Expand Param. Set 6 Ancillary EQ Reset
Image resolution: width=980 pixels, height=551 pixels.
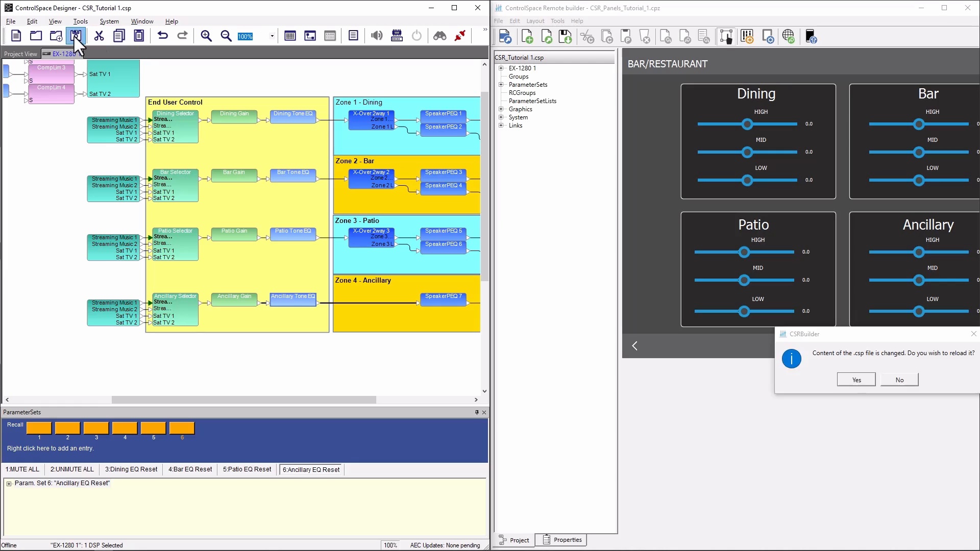pyautogui.click(x=9, y=484)
